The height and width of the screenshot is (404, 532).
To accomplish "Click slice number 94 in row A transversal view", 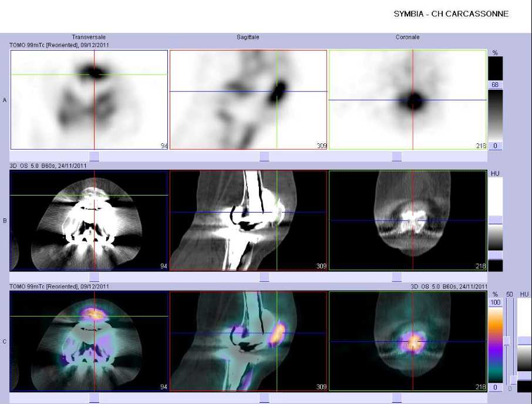I will point(164,146).
